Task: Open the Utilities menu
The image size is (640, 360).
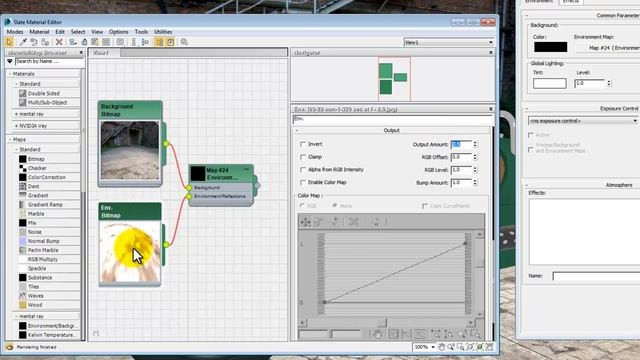Action: (x=163, y=32)
